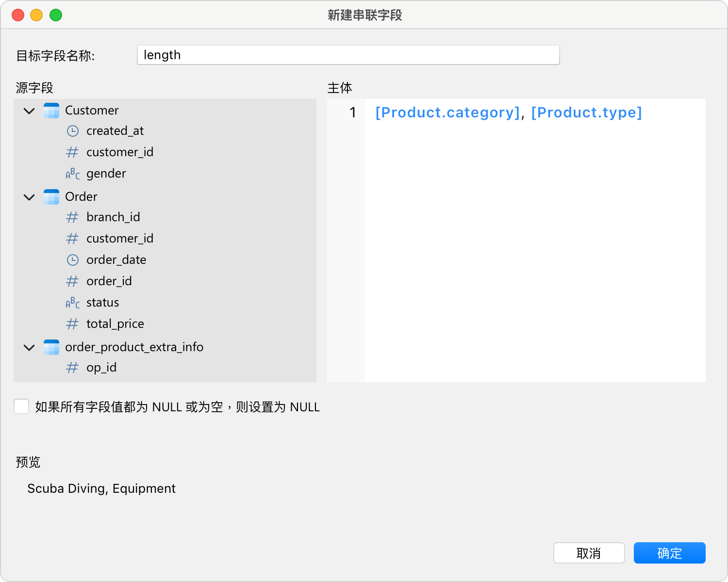Click the hash icon beside branch_id
This screenshot has height=582, width=728.
72,217
